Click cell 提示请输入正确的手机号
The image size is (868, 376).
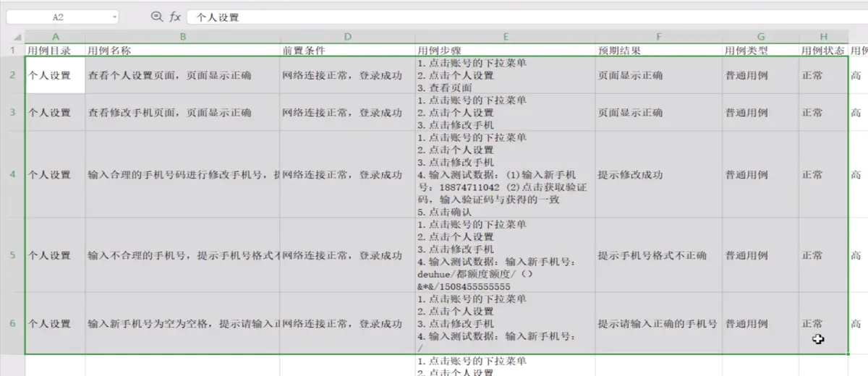(x=659, y=323)
